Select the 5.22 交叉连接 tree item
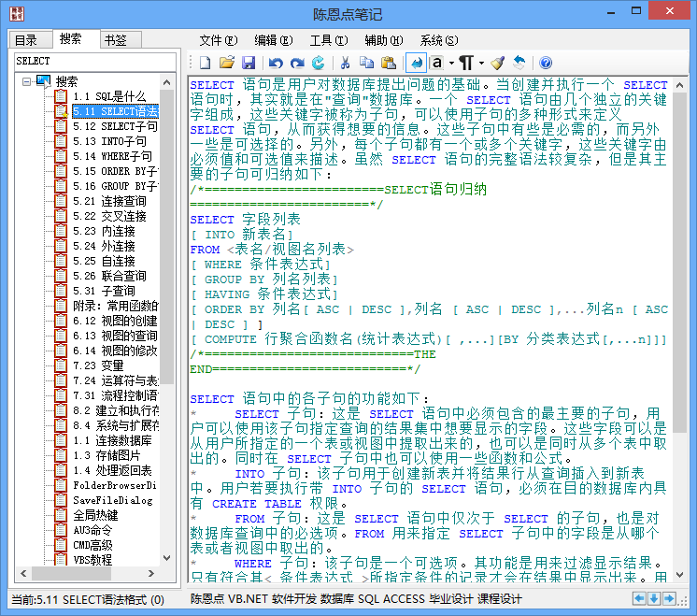This screenshot has width=697, height=616. [x=109, y=216]
